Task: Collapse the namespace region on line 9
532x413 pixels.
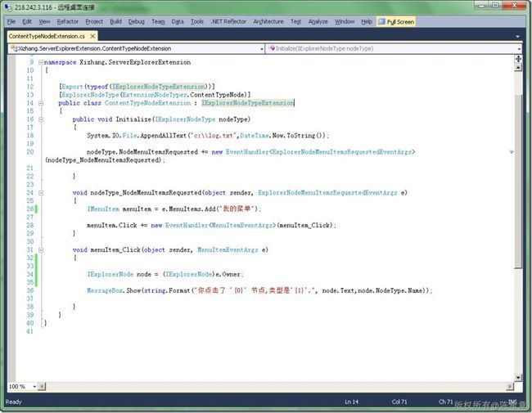Action: pyautogui.click(x=41, y=62)
